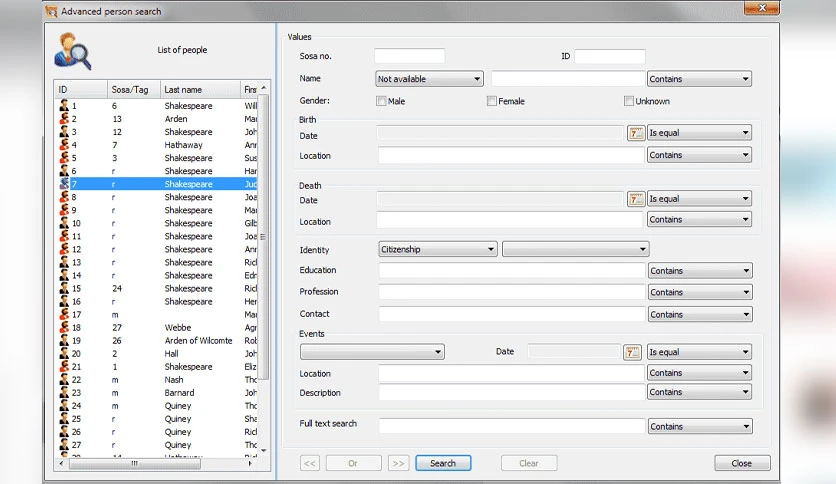
Task: Click the person icon for ID 1
Action: pyautogui.click(x=64, y=106)
